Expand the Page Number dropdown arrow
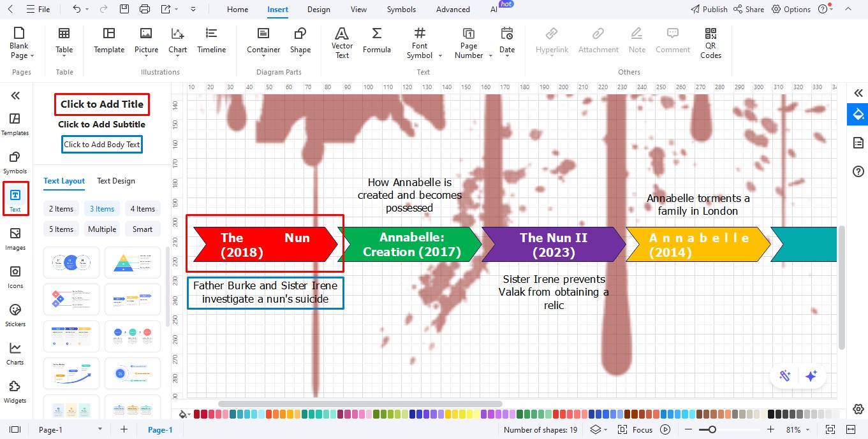The height and width of the screenshot is (439, 868). pyautogui.click(x=490, y=56)
